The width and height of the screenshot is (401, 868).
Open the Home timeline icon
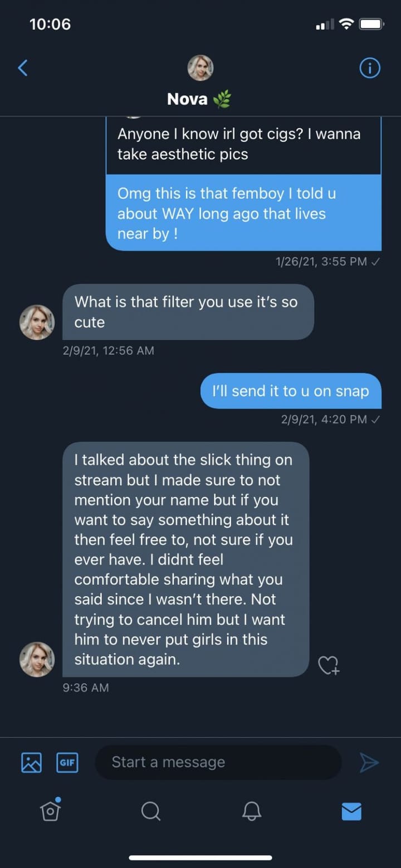(x=50, y=812)
